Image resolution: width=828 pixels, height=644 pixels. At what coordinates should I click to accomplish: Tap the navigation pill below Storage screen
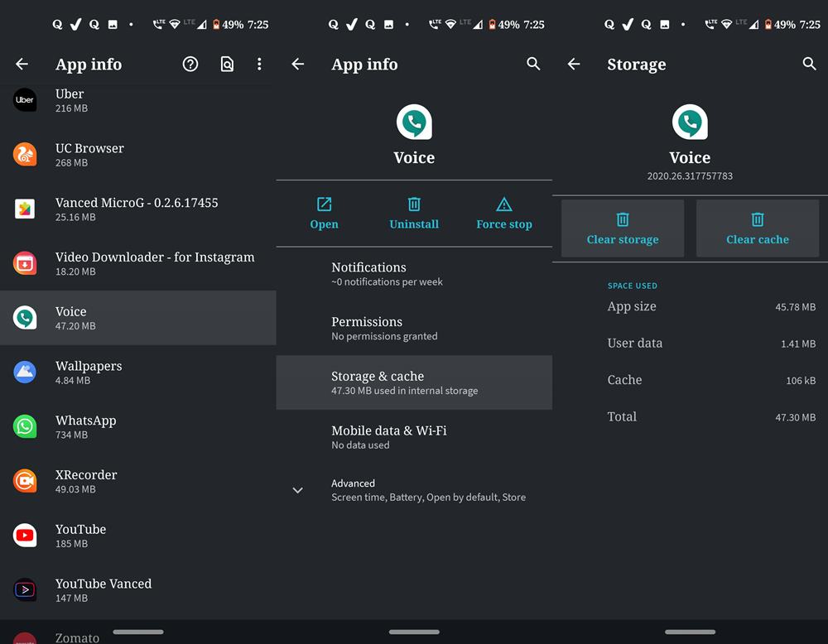click(x=691, y=632)
